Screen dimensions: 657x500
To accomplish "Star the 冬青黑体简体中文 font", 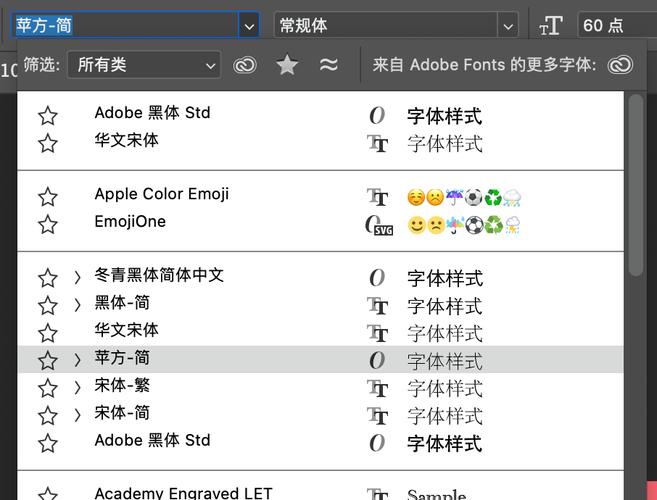I will tap(48, 278).
